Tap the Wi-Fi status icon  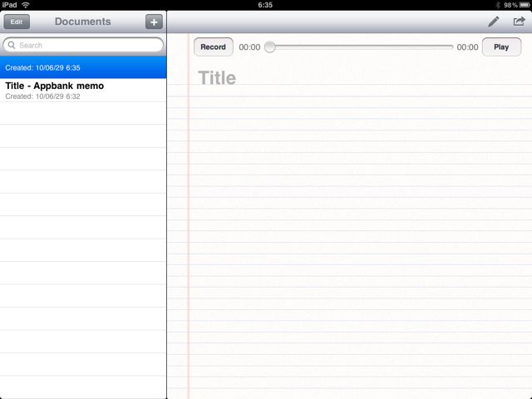tap(26, 5)
